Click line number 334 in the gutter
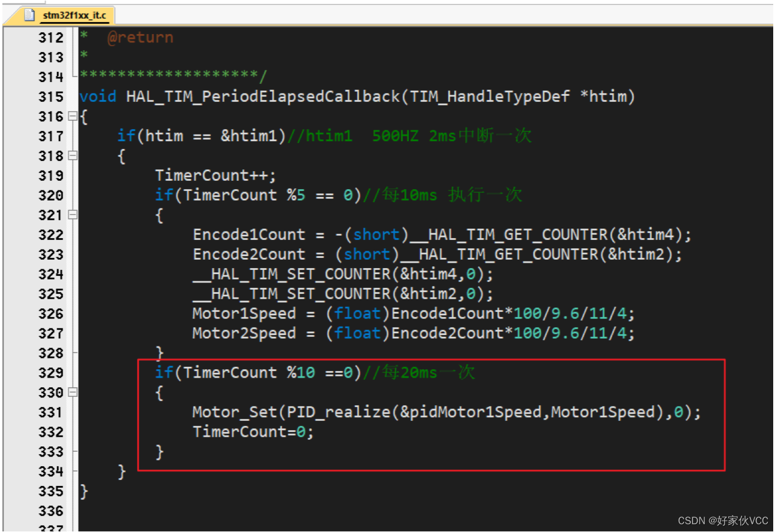The width and height of the screenshot is (778, 532). pos(51,472)
